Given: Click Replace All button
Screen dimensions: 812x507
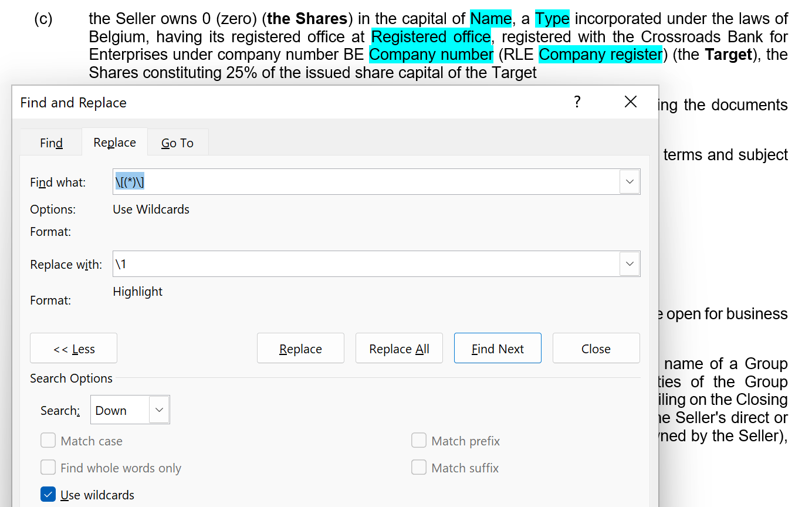Looking at the screenshot, I should click(399, 349).
